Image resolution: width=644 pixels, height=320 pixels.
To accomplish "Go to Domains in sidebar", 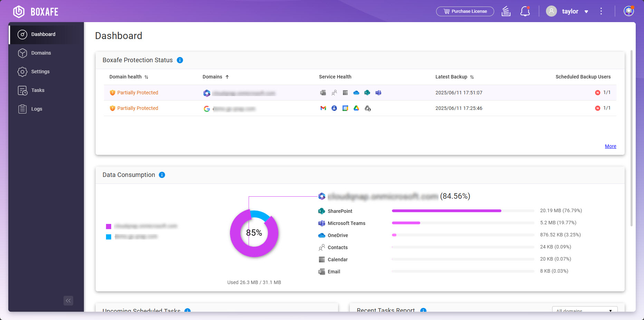I will click(41, 53).
